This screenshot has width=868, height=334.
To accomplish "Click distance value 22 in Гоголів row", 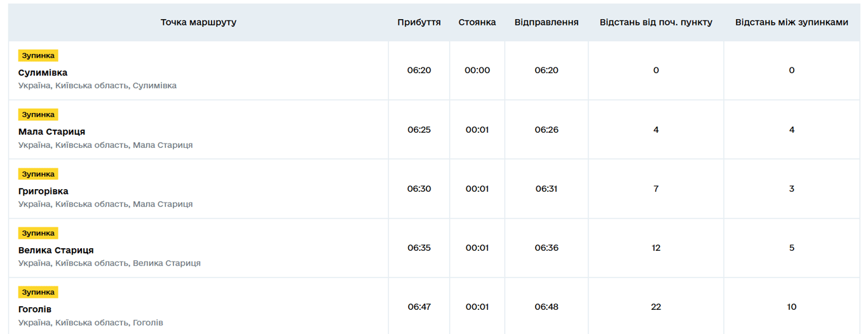I will (656, 307).
